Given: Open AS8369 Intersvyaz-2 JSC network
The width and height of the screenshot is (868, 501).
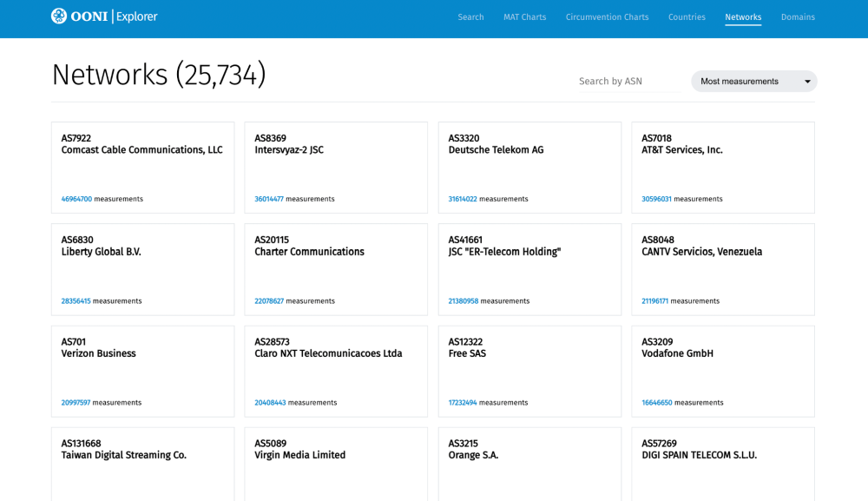Looking at the screenshot, I should point(336,168).
